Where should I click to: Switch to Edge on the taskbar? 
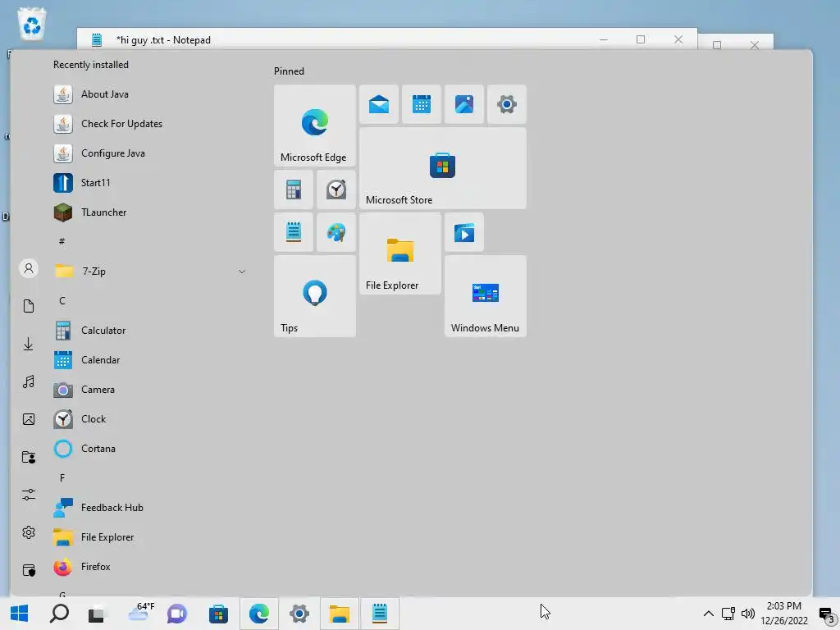[x=258, y=614]
